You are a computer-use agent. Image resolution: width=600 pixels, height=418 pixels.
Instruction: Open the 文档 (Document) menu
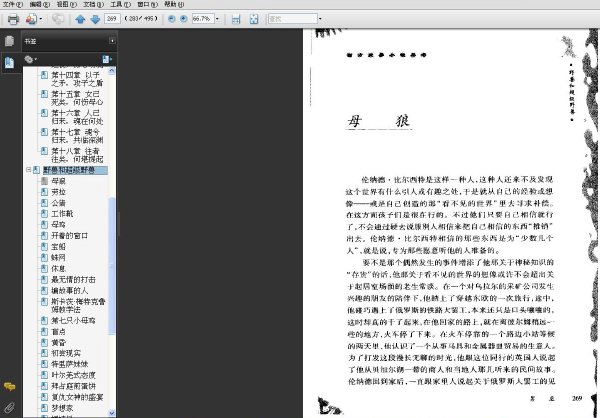pos(93,4)
